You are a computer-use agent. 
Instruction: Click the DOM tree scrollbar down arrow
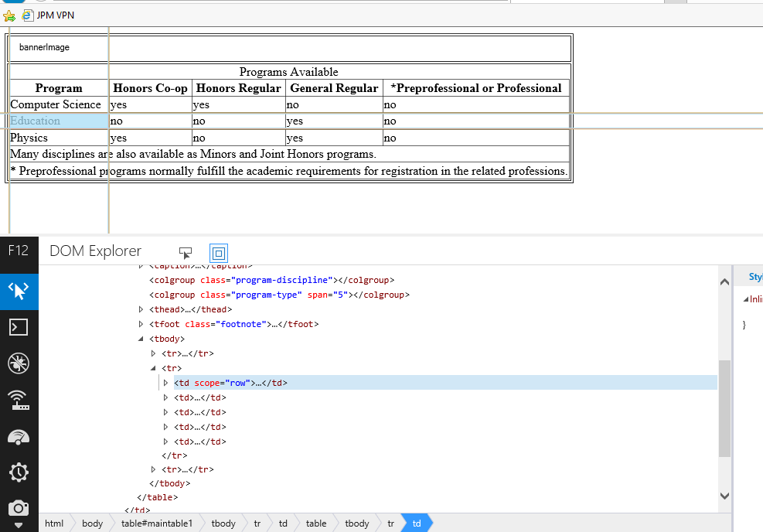[724, 496]
